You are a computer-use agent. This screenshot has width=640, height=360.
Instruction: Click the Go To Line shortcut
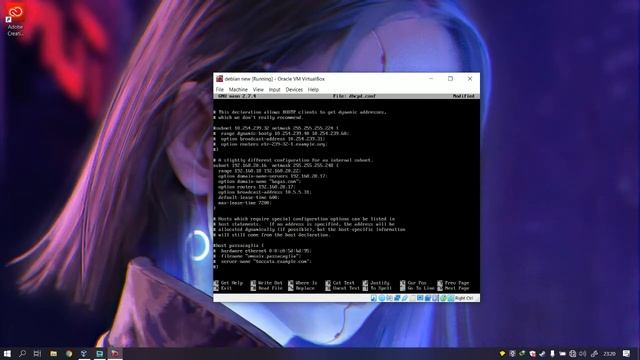tap(417, 288)
